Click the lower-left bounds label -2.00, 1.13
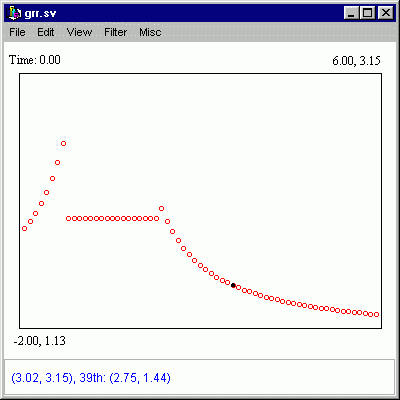This screenshot has width=400, height=400. click(x=40, y=341)
